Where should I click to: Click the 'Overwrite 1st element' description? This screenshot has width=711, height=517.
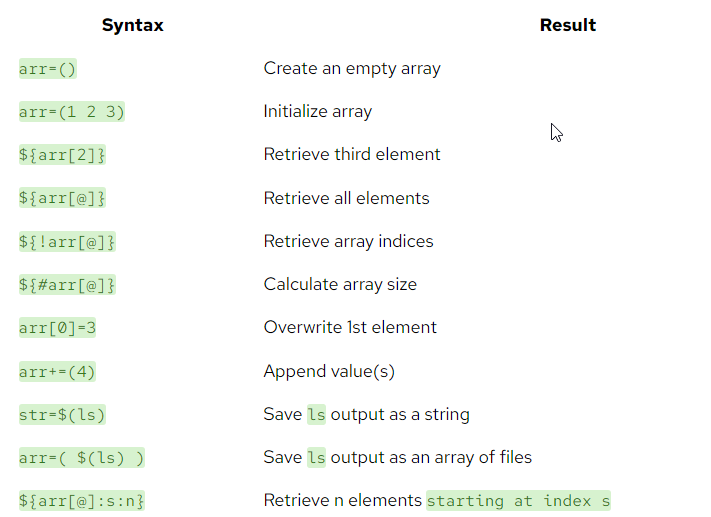[350, 327]
